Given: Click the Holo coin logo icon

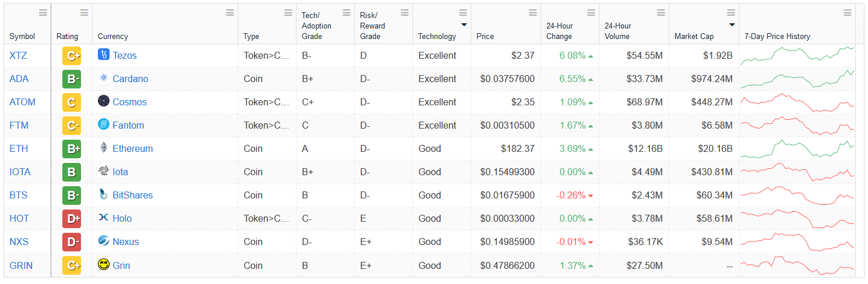Looking at the screenshot, I should coord(104,218).
